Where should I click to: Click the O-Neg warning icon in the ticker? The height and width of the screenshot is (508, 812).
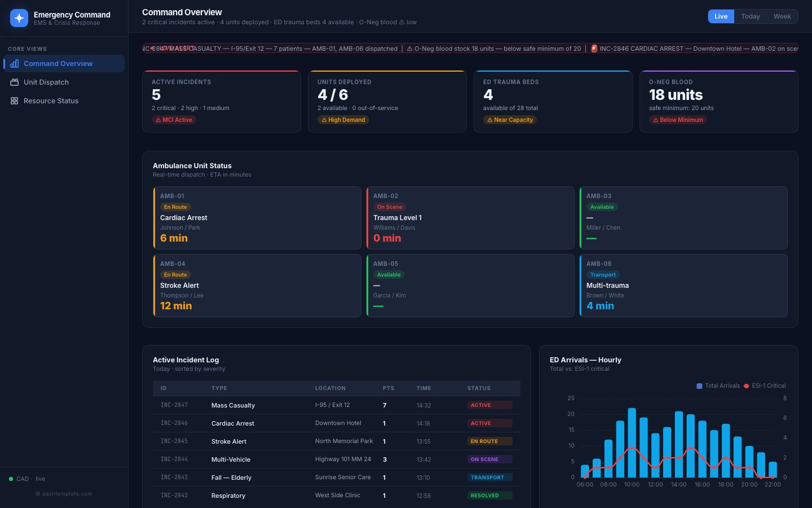(409, 49)
